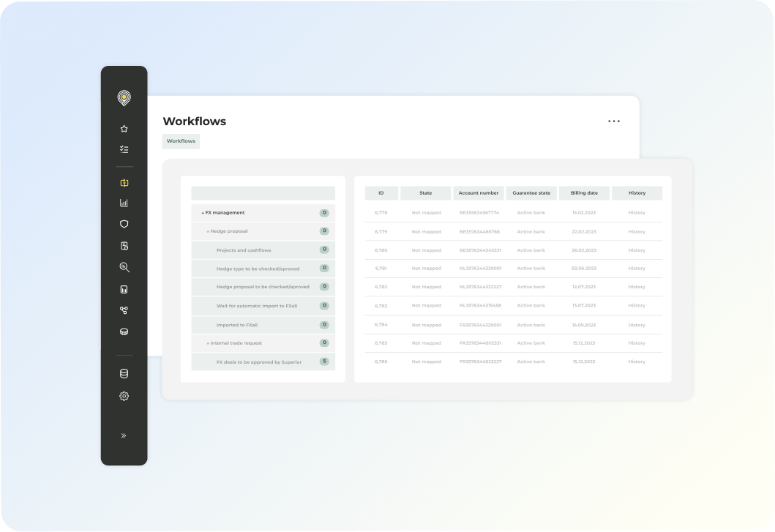Open History link for ID 6,779

coord(637,231)
